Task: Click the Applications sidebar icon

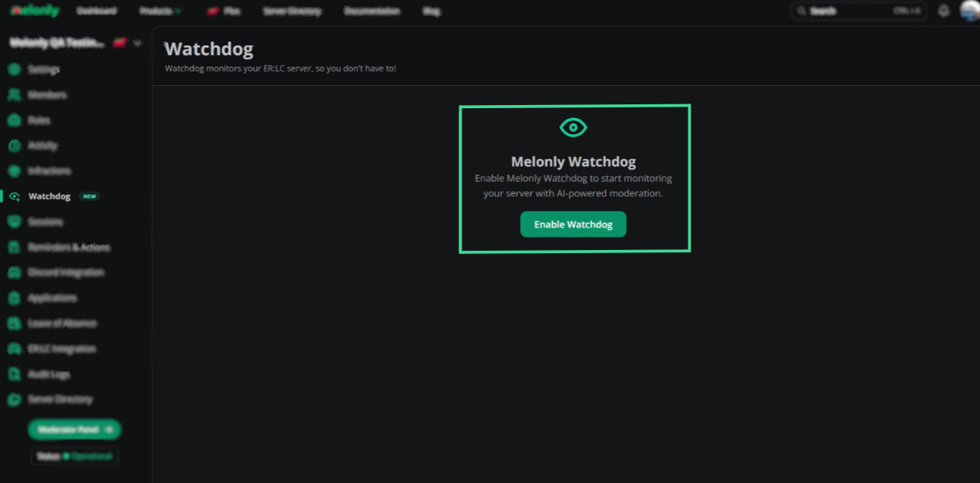Action: click(x=14, y=297)
